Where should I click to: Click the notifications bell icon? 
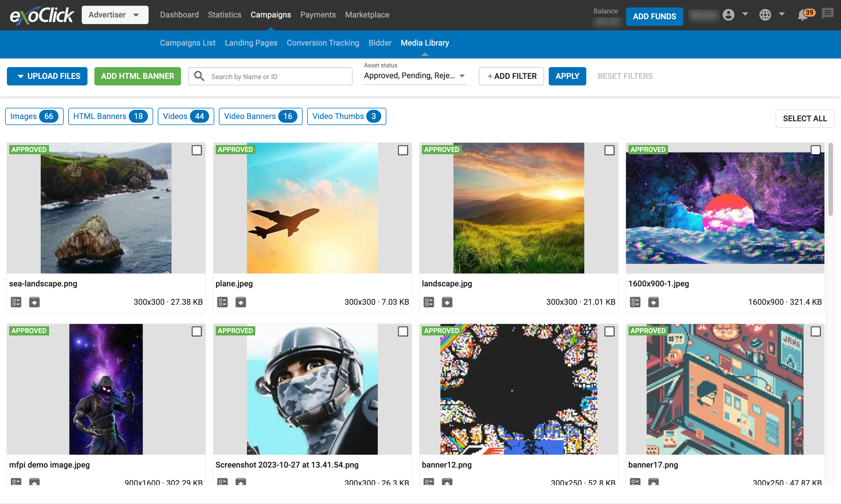(803, 15)
